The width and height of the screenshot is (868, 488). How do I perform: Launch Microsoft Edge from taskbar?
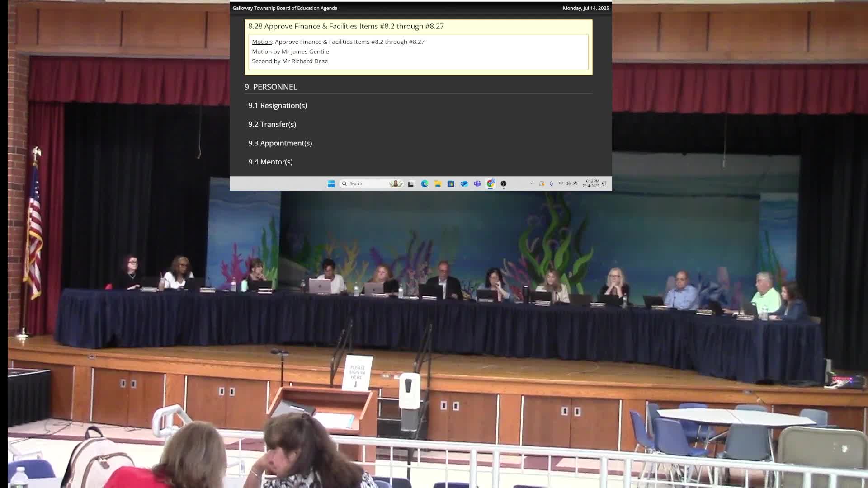click(425, 183)
